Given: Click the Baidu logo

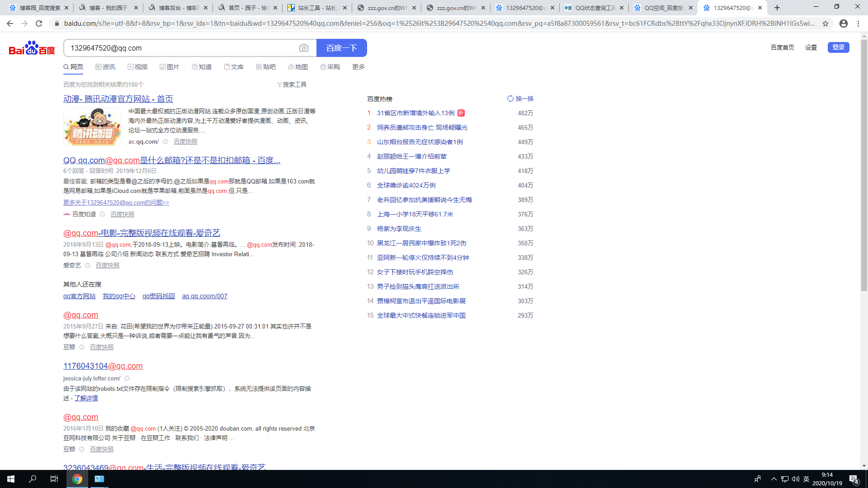Looking at the screenshot, I should (x=32, y=48).
